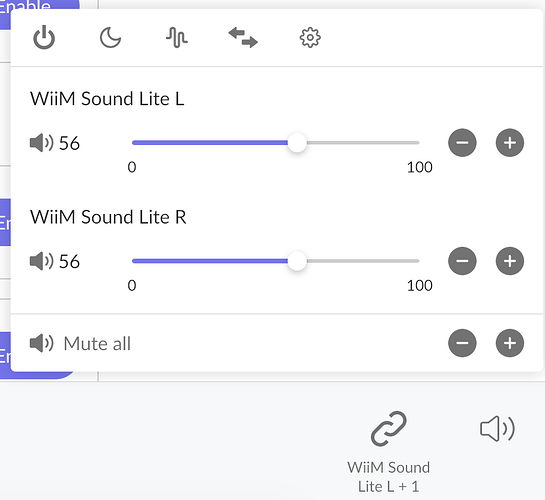
Task: Decrease WiiM Sound Lite L volume
Action: click(x=462, y=143)
